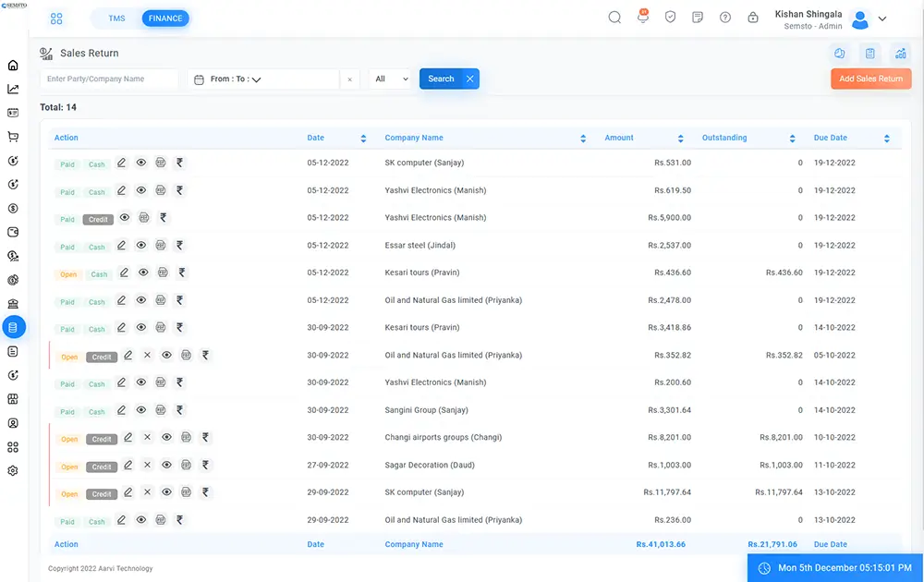Click the Total: 14 count label
This screenshot has width=924, height=582.
click(58, 107)
